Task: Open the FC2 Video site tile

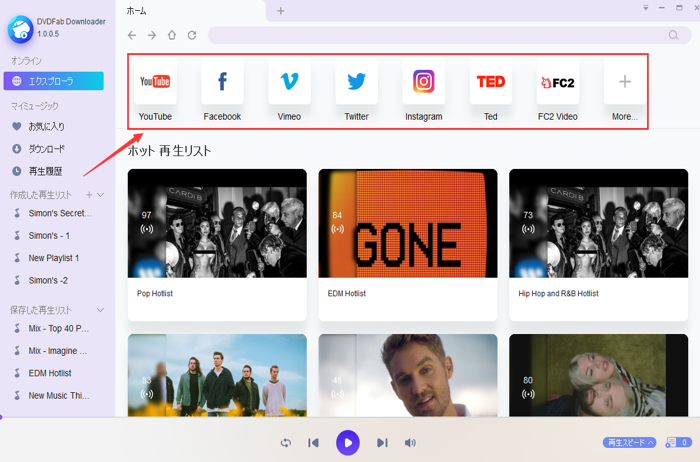Action: pos(558,82)
